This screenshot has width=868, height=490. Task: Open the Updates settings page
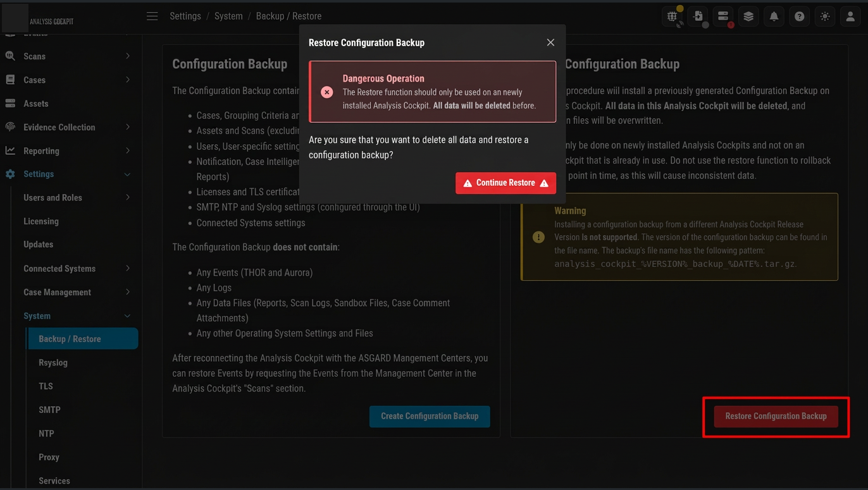pyautogui.click(x=39, y=245)
